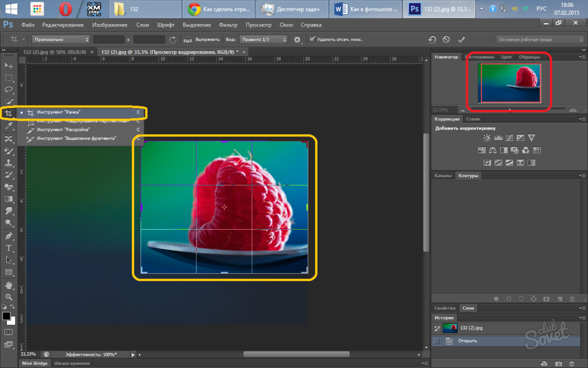Open the 'Произвольно' aspect ratio dropdown
Image resolution: width=588 pixels, height=368 pixels.
[61, 39]
